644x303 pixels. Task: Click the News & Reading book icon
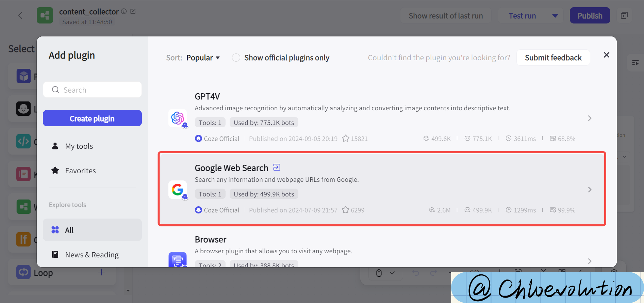pos(55,254)
